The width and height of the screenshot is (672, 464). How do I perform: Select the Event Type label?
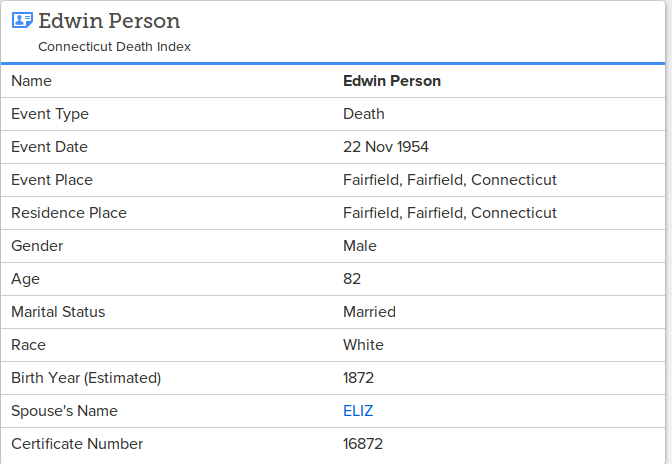[x=50, y=114]
